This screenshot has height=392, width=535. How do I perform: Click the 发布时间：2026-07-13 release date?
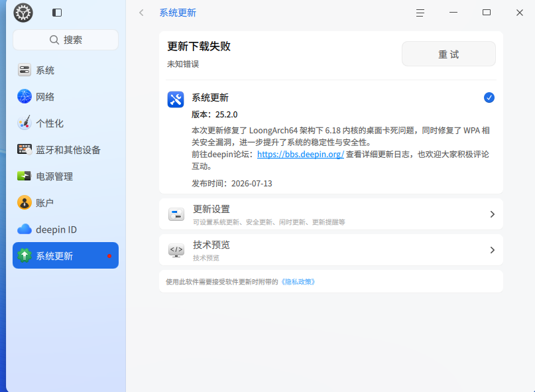tap(232, 183)
